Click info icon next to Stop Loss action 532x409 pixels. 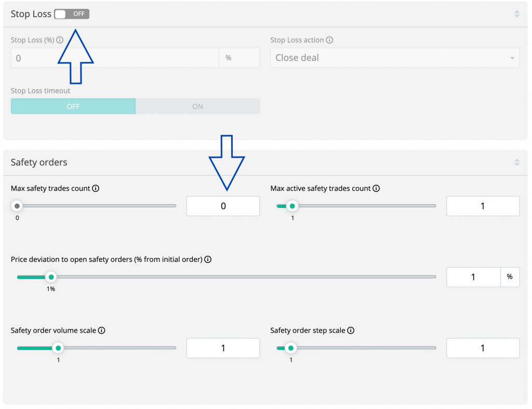click(x=329, y=40)
